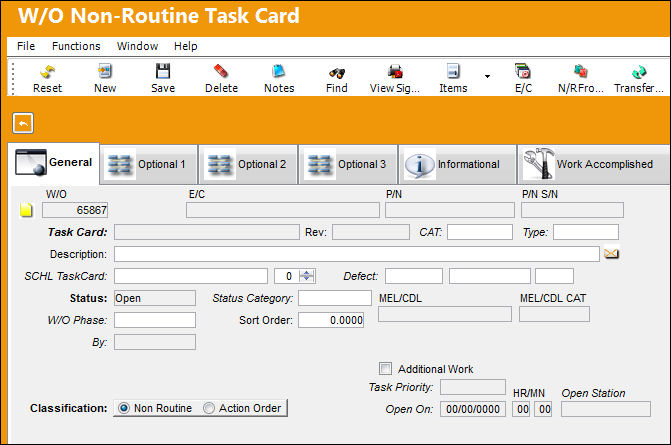
Task: Click the second Defect field
Action: (490, 276)
